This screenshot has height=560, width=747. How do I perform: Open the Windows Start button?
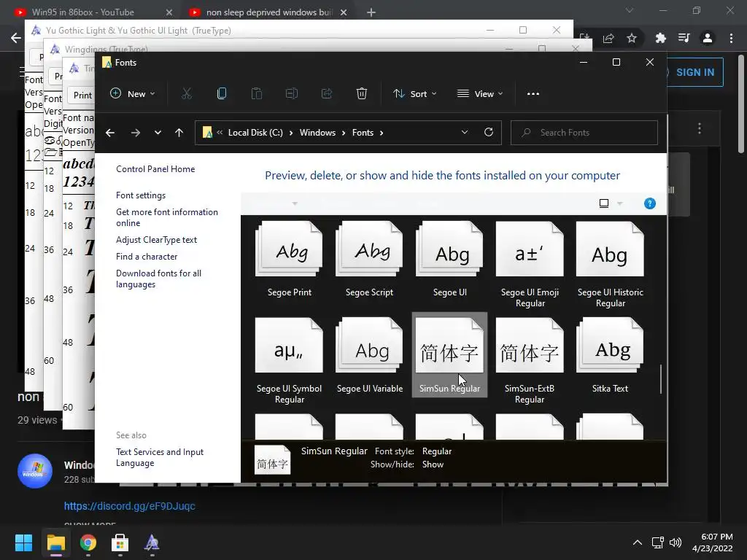tap(23, 542)
